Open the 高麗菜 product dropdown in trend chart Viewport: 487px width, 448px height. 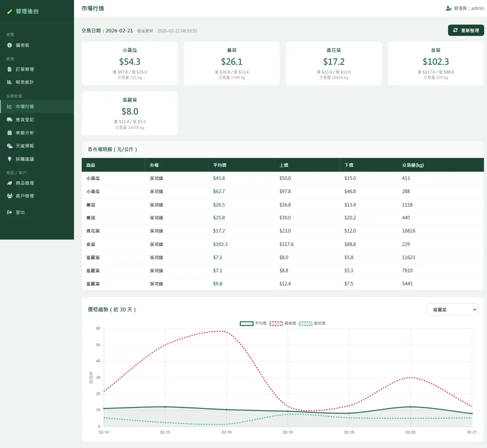452,310
